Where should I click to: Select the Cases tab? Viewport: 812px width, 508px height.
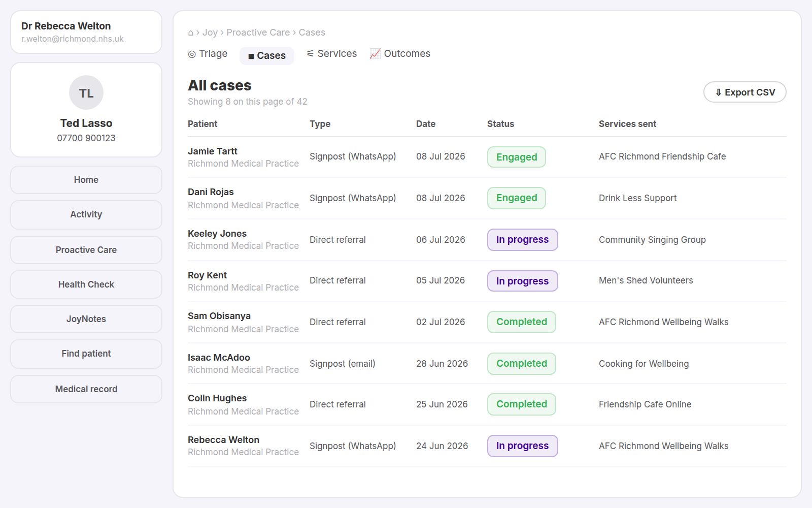[266, 55]
